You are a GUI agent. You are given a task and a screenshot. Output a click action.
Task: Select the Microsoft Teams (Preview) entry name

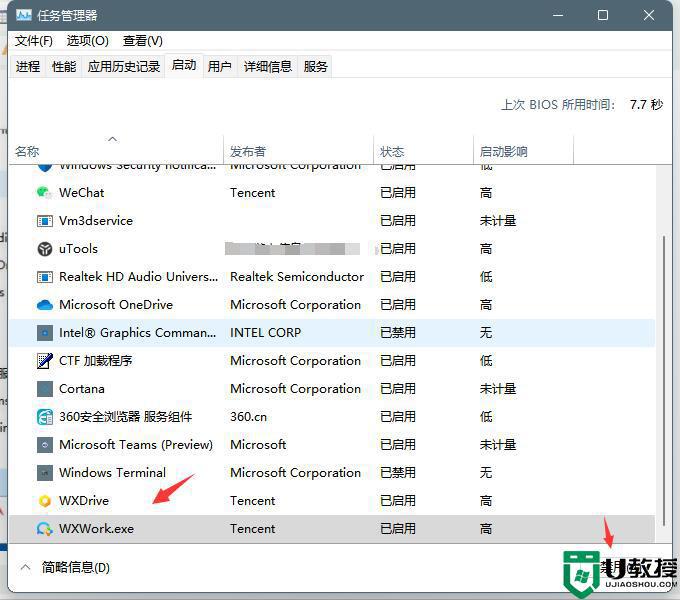[136, 445]
